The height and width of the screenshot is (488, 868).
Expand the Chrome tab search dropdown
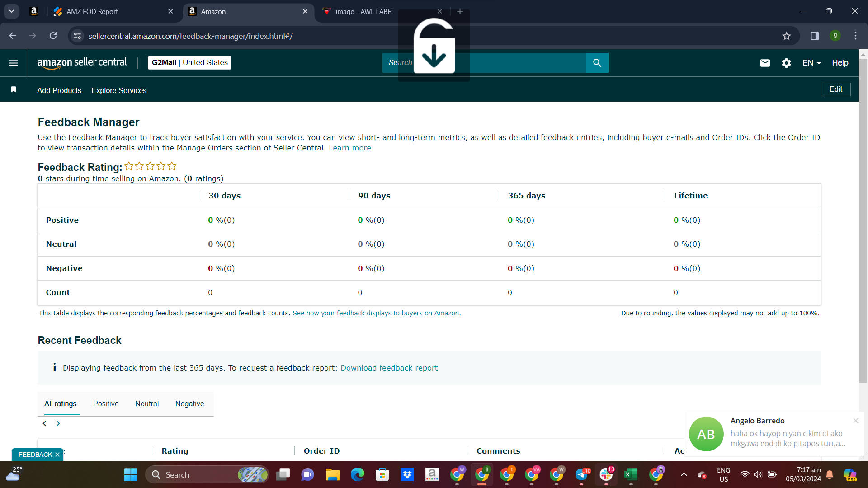click(x=11, y=11)
